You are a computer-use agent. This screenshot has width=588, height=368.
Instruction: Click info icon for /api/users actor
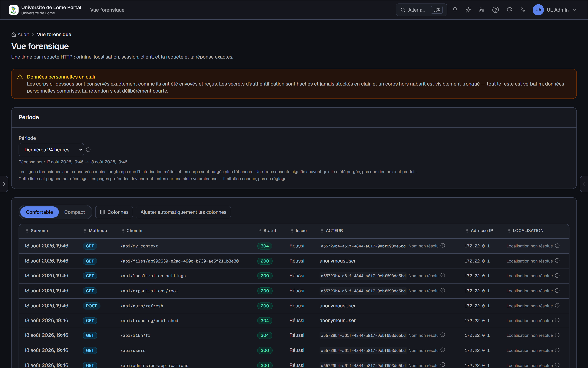(x=443, y=350)
